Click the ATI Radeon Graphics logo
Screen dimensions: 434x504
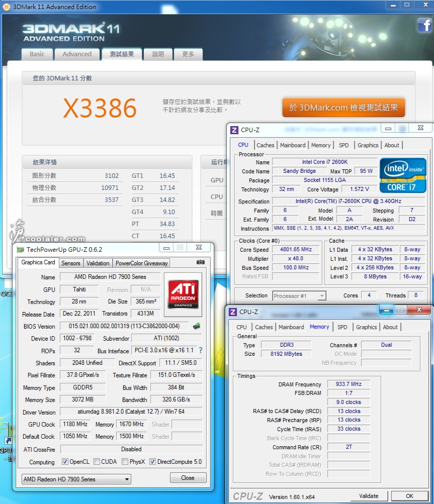pos(183,294)
